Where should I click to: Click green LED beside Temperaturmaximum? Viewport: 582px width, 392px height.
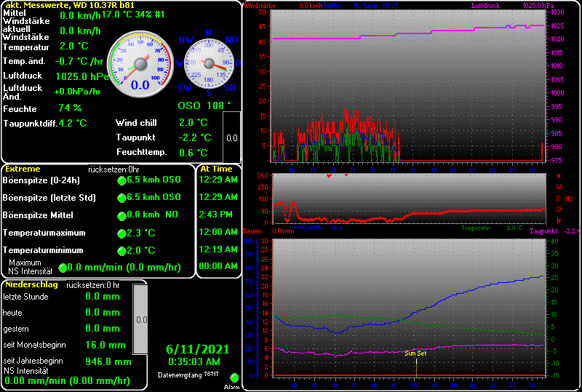point(121,234)
